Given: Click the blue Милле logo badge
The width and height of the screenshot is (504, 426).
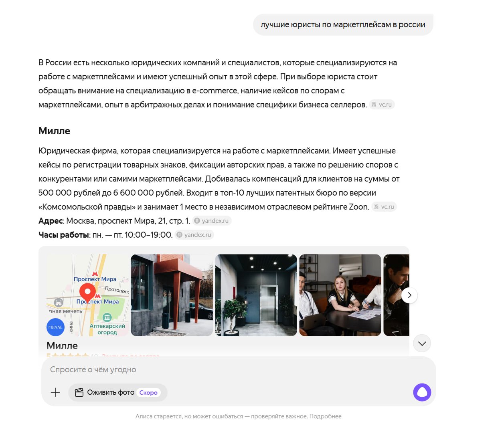Looking at the screenshot, I should tap(55, 327).
